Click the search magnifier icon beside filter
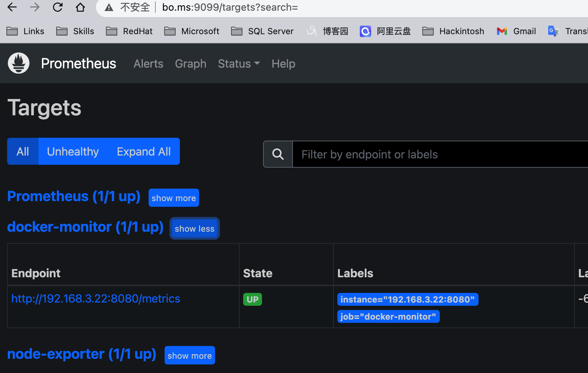Image resolution: width=588 pixels, height=373 pixels. 278,154
